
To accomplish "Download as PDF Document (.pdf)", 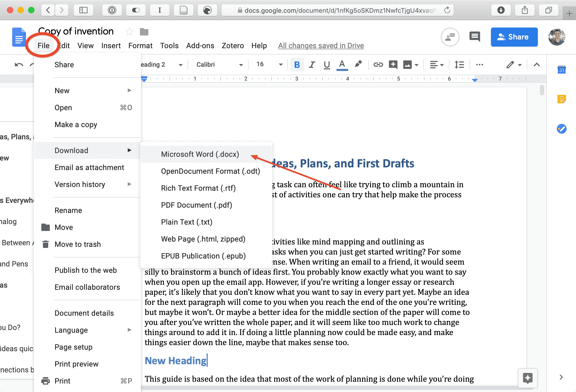I will pos(206,205).
